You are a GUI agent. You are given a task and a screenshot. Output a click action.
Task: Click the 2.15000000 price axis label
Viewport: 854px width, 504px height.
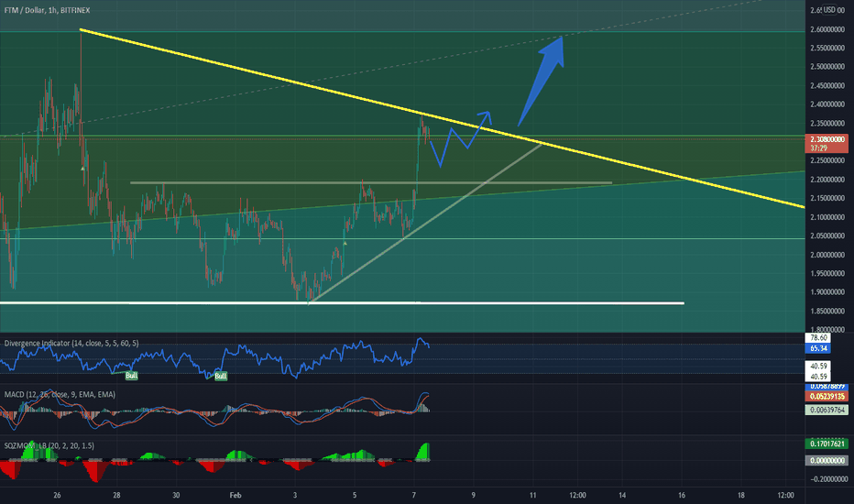point(827,198)
